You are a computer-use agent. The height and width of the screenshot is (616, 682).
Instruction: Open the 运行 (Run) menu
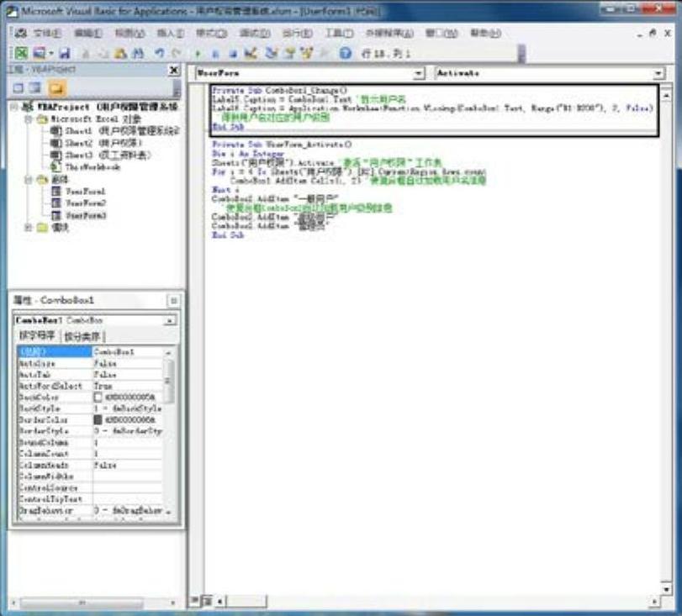pos(298,33)
